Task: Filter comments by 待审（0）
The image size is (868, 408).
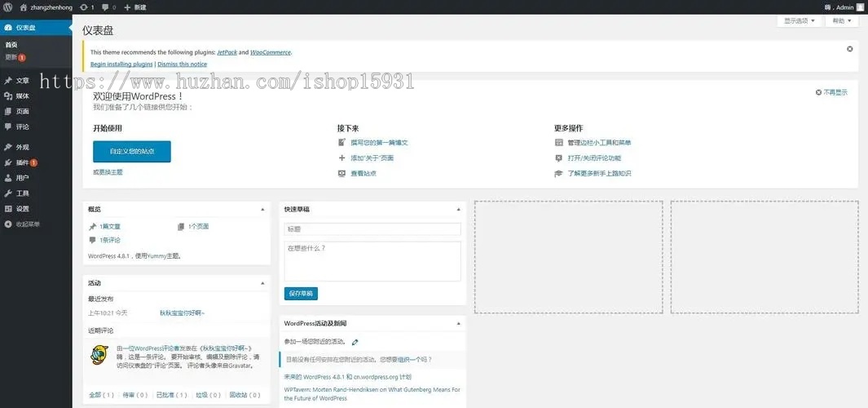Action: [x=135, y=395]
